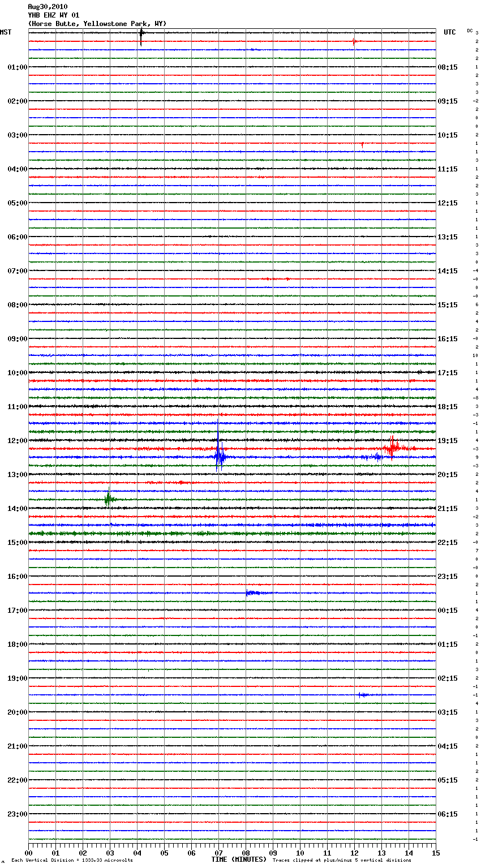This screenshot has width=481, height=868.
Task: Click the 10:15 UTC time label
Action: tap(448, 135)
